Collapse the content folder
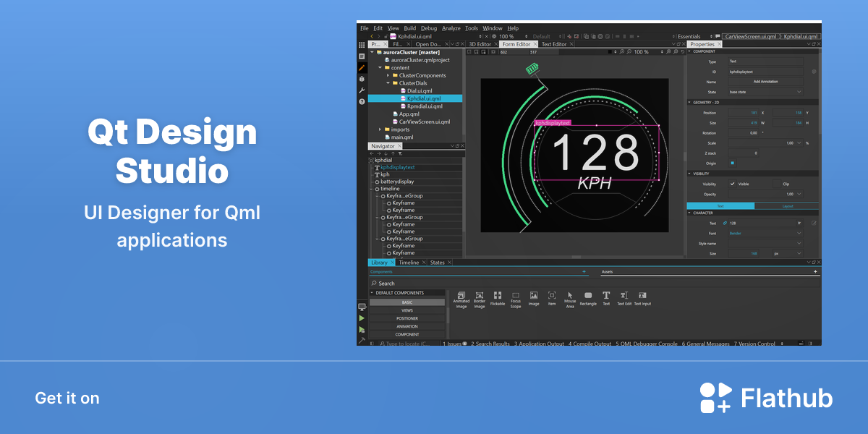Viewport: 868px width, 434px height. (379, 68)
